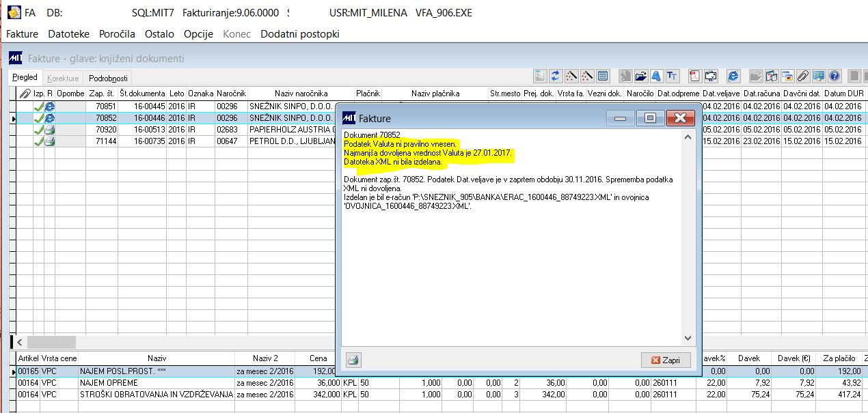
Task: Click the blue refresh arrows toolbar icon
Action: (x=556, y=76)
